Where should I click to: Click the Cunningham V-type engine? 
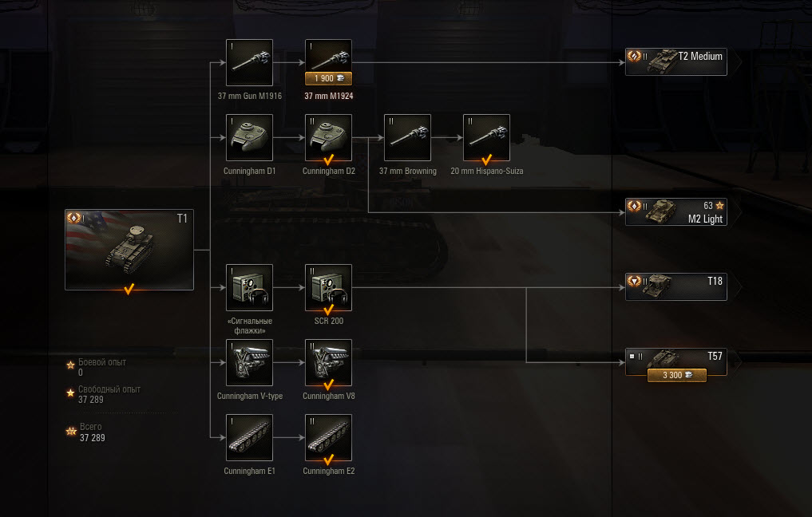pos(249,363)
